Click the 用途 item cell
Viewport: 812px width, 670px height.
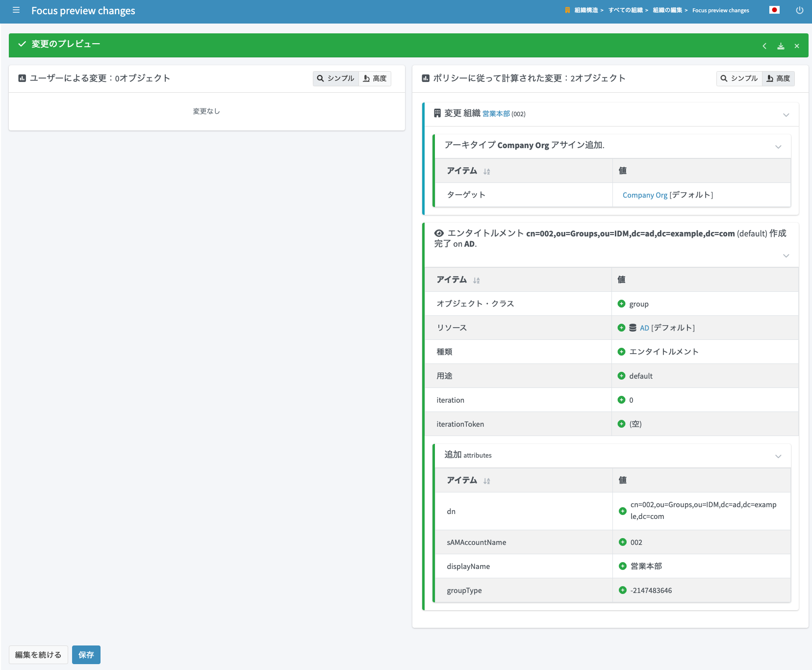coord(518,376)
